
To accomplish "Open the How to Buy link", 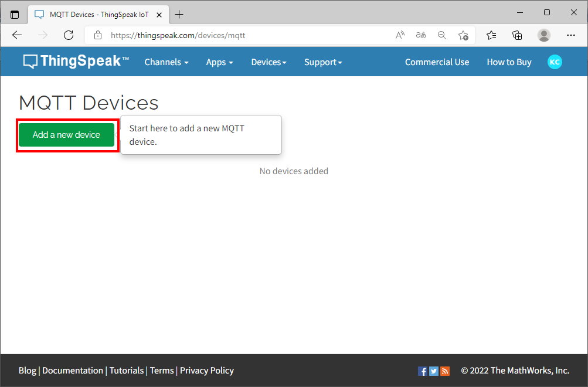I will pos(509,62).
